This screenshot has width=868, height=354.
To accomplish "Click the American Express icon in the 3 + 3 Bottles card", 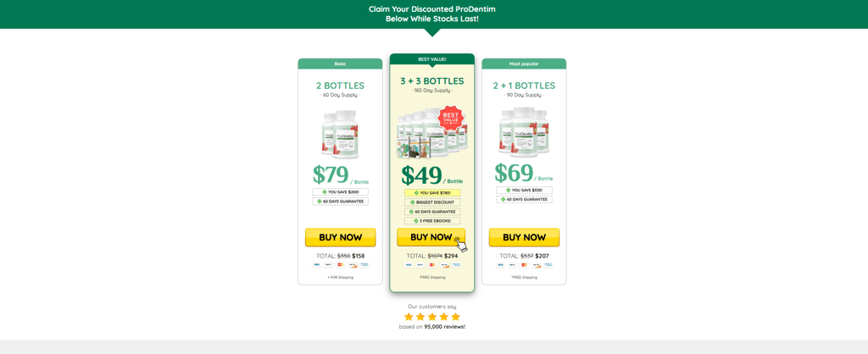I will pos(455,264).
